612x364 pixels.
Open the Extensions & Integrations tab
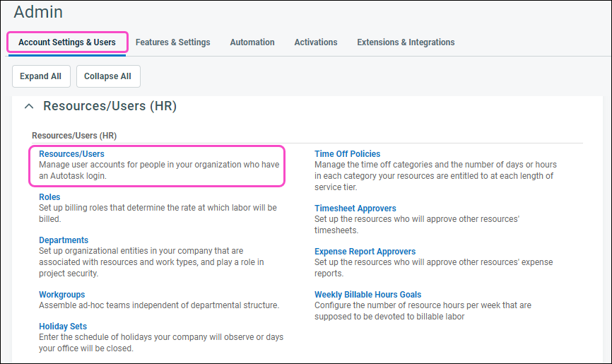coord(406,42)
